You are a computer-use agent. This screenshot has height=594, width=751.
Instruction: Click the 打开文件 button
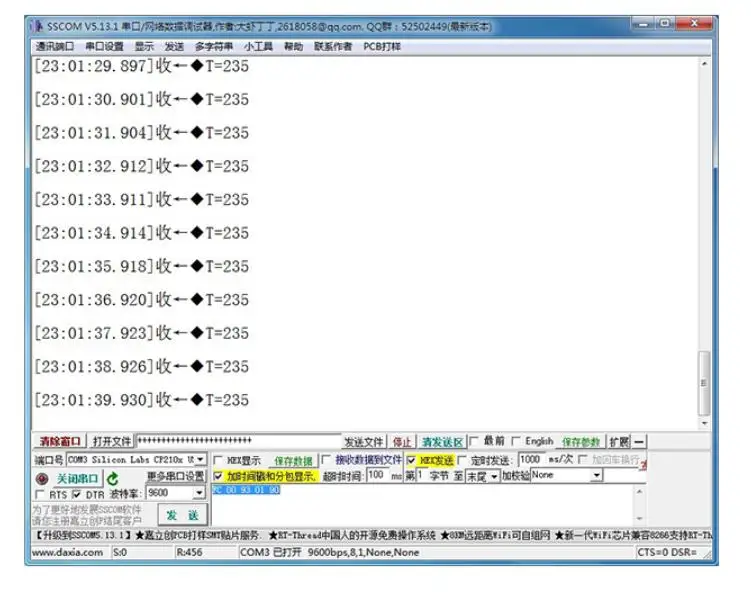pos(112,441)
